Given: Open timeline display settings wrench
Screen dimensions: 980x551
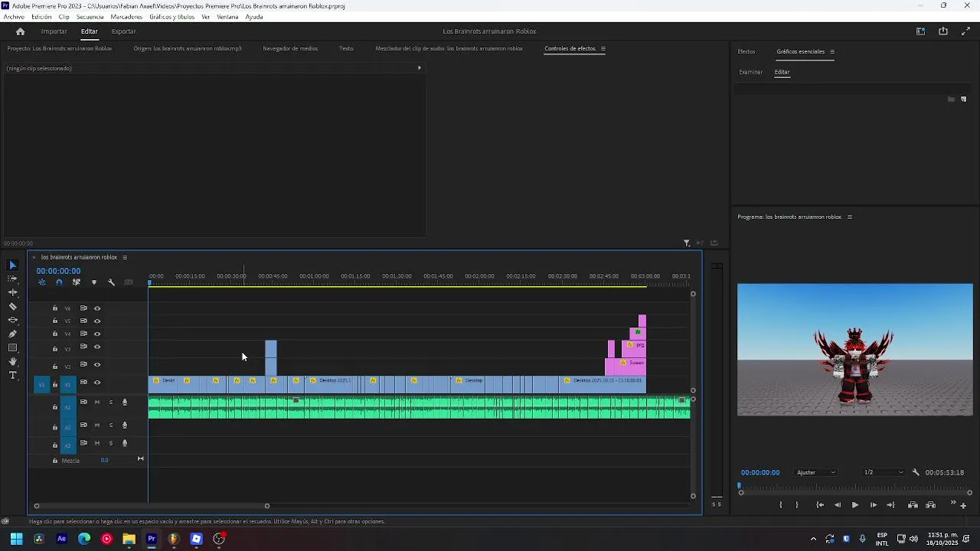Looking at the screenshot, I should [x=111, y=282].
